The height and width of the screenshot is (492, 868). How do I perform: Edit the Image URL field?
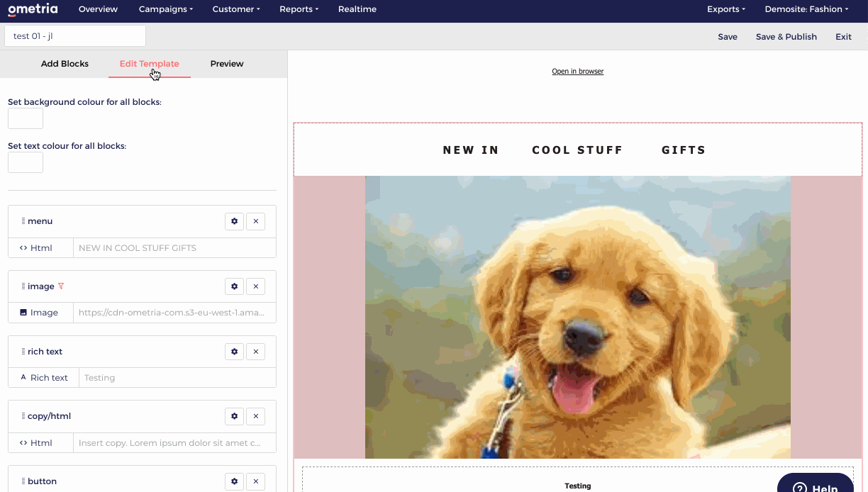point(174,313)
